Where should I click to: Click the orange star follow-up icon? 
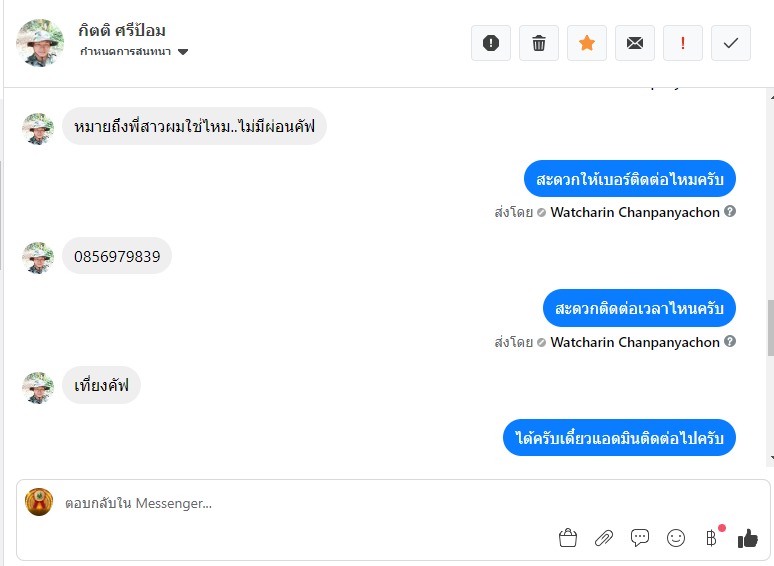coord(587,43)
